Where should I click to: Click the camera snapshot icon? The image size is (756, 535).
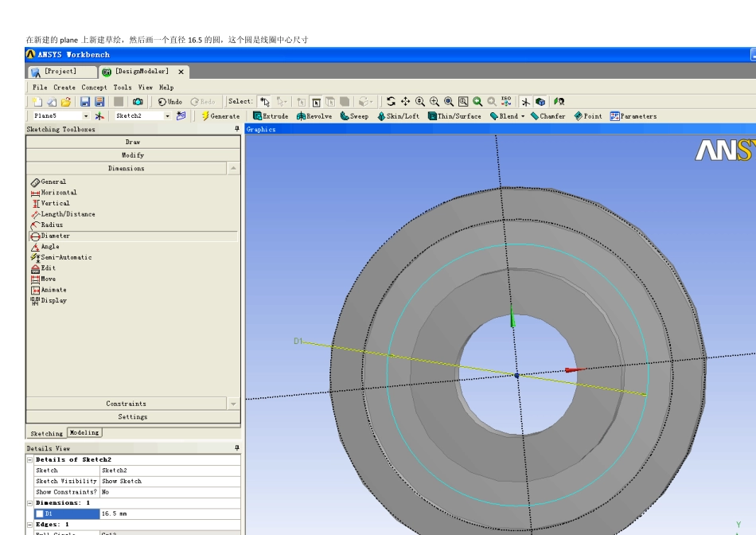(138, 102)
